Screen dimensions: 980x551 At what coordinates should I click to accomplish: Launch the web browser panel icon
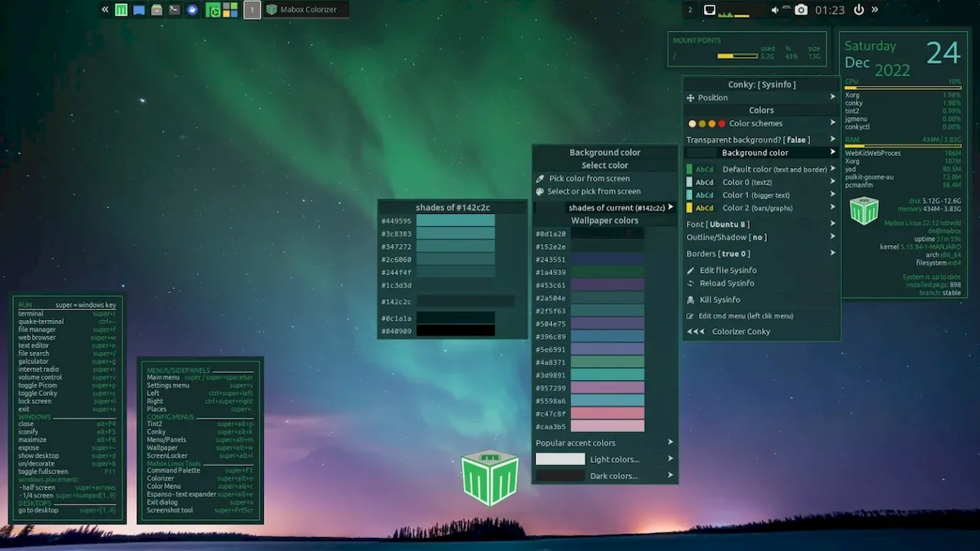192,10
